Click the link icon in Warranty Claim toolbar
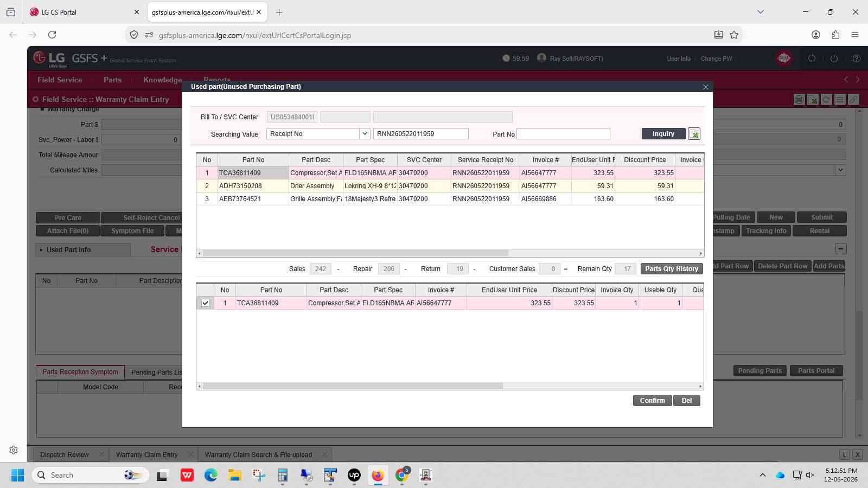This screenshot has height=488, width=868. tap(853, 99)
